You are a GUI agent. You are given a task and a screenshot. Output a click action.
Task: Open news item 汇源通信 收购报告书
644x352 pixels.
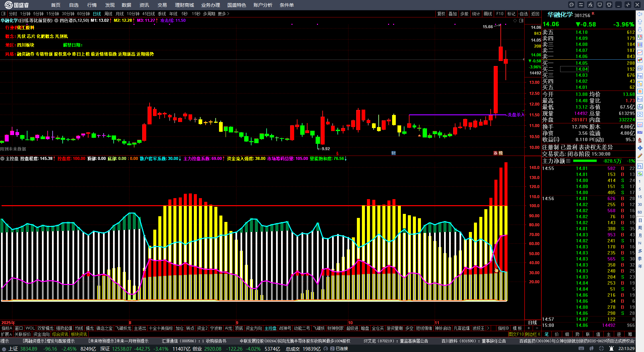pyautogui.click(x=194, y=341)
